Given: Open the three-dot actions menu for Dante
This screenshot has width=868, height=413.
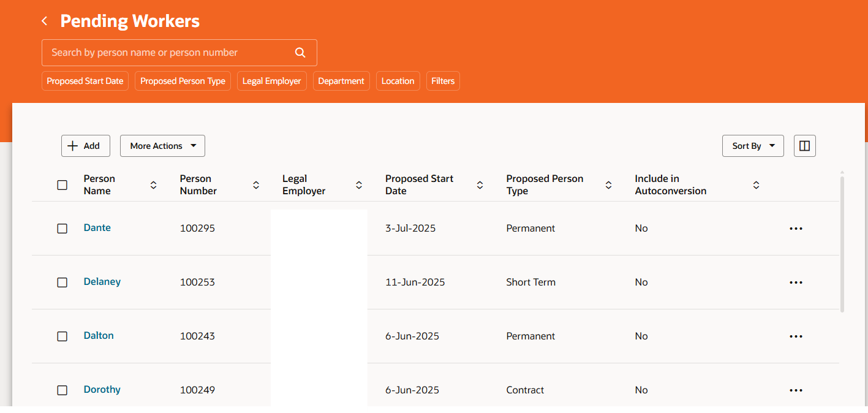Looking at the screenshot, I should tap(796, 229).
